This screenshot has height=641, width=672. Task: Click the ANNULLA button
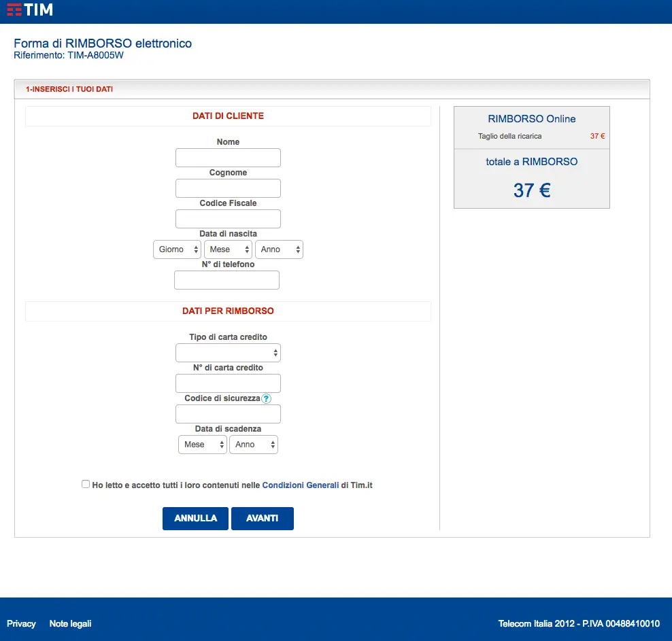click(x=195, y=519)
